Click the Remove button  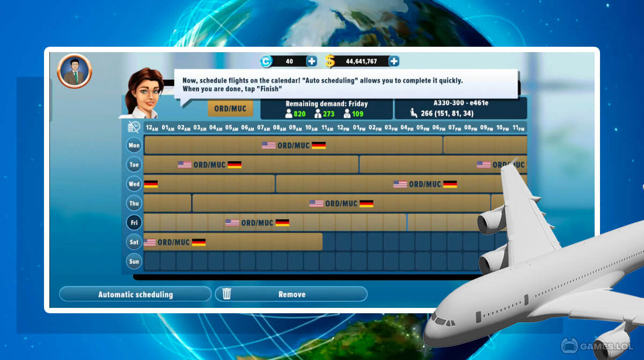coord(291,294)
